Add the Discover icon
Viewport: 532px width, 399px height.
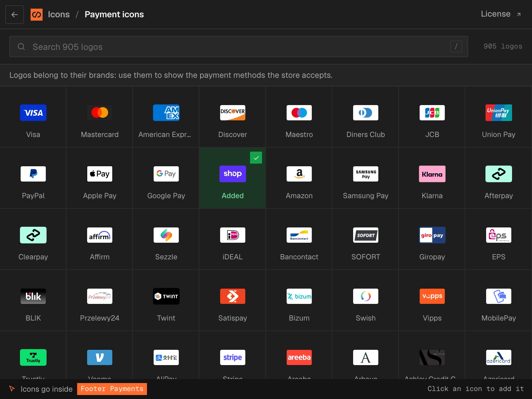[233, 117]
